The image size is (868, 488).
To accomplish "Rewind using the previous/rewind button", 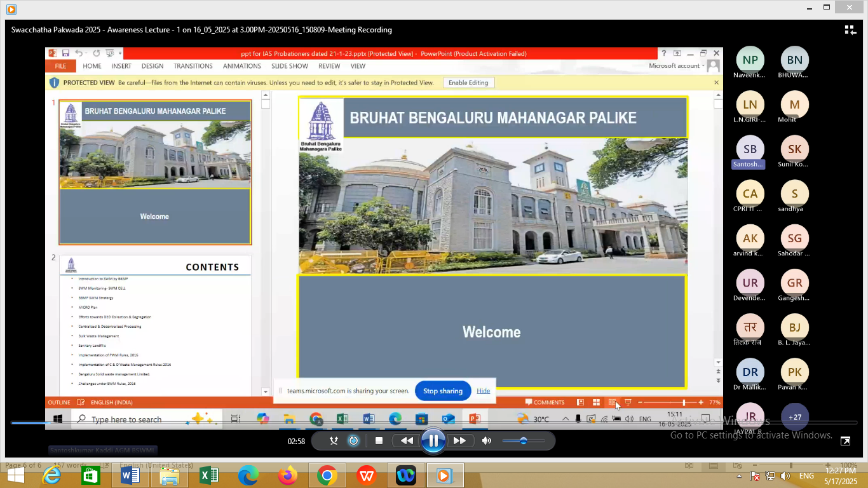I will point(407,440).
